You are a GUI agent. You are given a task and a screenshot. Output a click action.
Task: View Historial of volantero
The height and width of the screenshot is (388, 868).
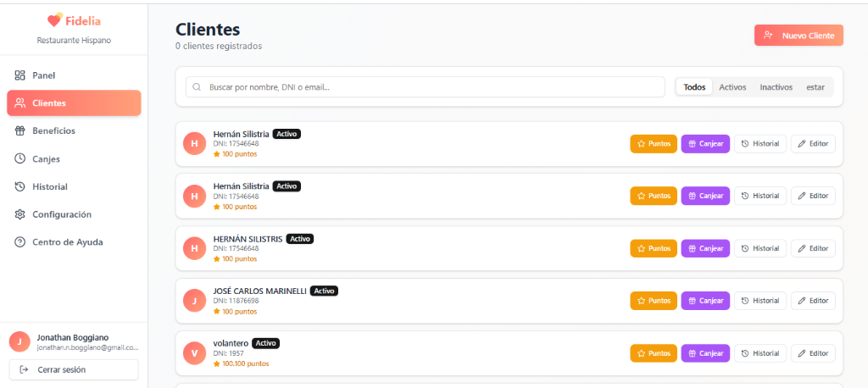(x=760, y=353)
